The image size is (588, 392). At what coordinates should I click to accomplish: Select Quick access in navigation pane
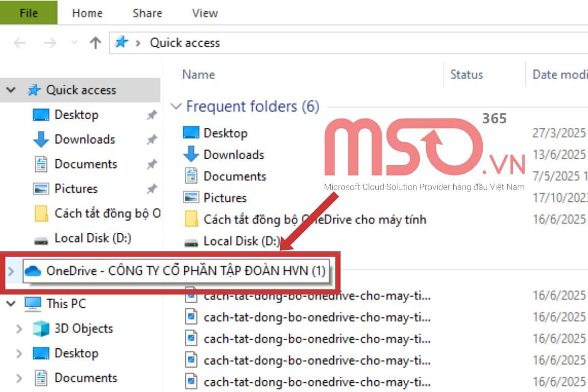click(x=81, y=90)
